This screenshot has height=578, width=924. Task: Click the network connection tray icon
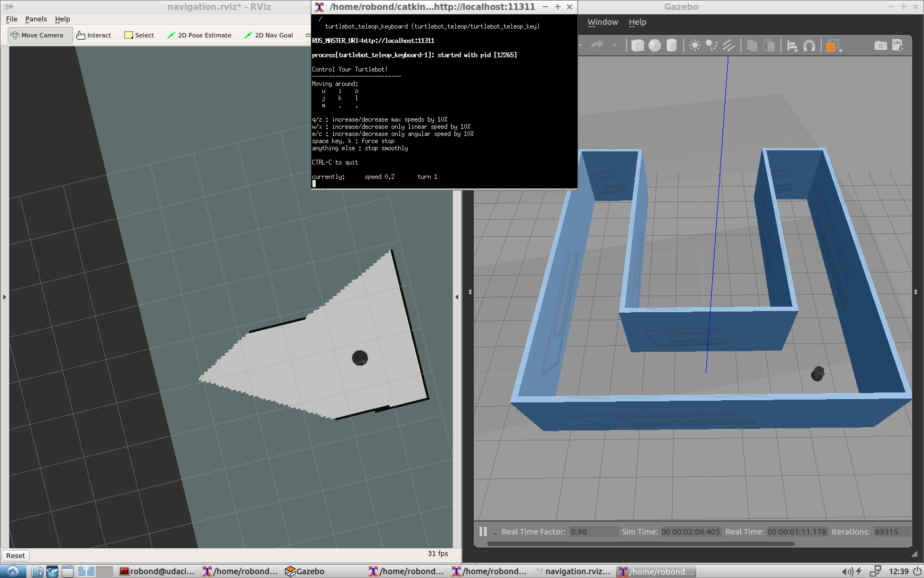pos(875,571)
